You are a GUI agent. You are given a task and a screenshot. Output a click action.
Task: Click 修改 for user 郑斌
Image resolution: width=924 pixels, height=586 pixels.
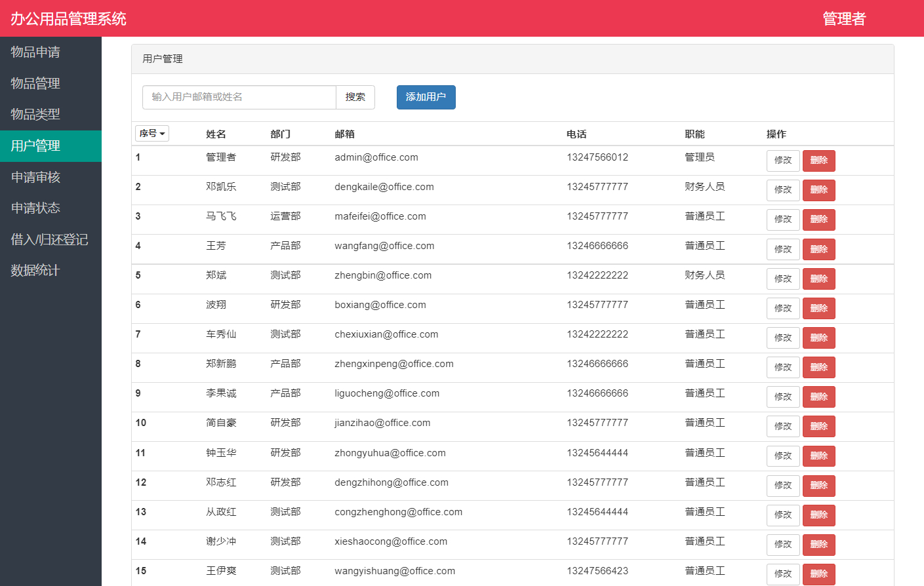[x=783, y=278]
